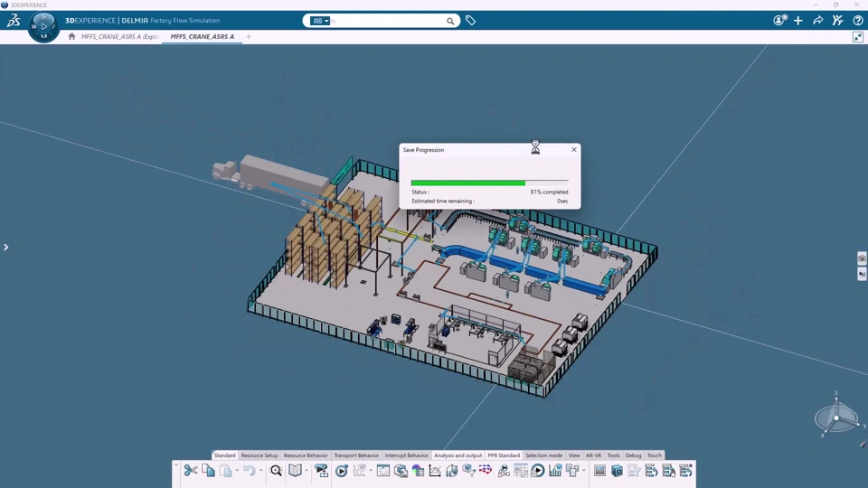Open the Help question mark icon
This screenshot has height=488, width=868.
click(x=858, y=21)
